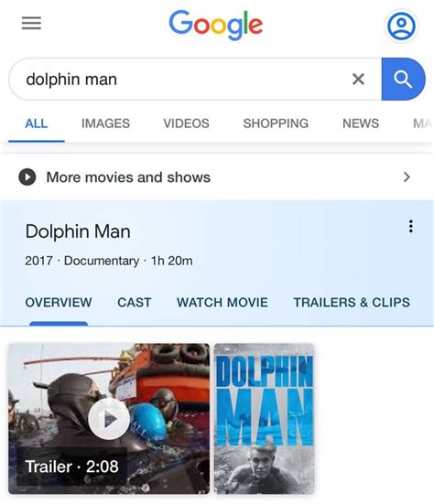
Task: Open the three-dot options for Dolphin Man
Action: [x=410, y=226]
